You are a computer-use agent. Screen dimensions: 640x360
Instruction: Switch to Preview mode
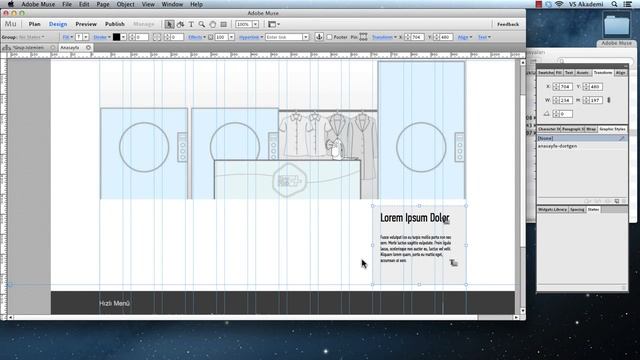[x=86, y=24]
